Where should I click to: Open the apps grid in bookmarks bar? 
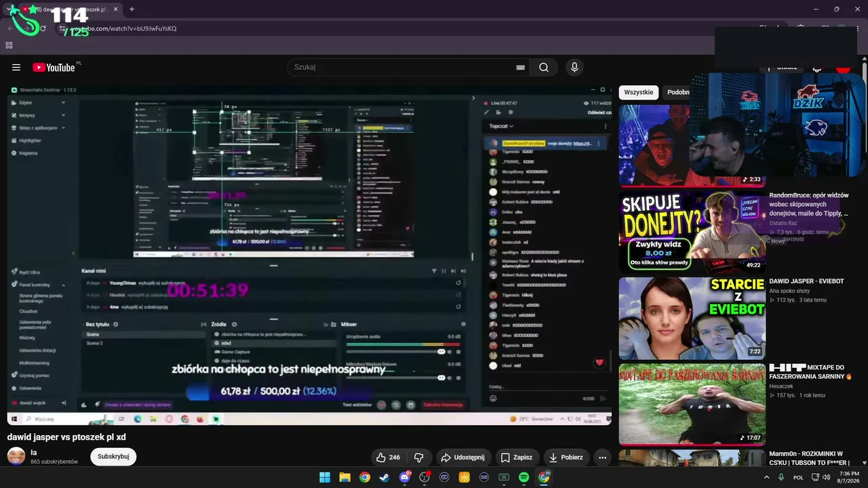(x=9, y=45)
